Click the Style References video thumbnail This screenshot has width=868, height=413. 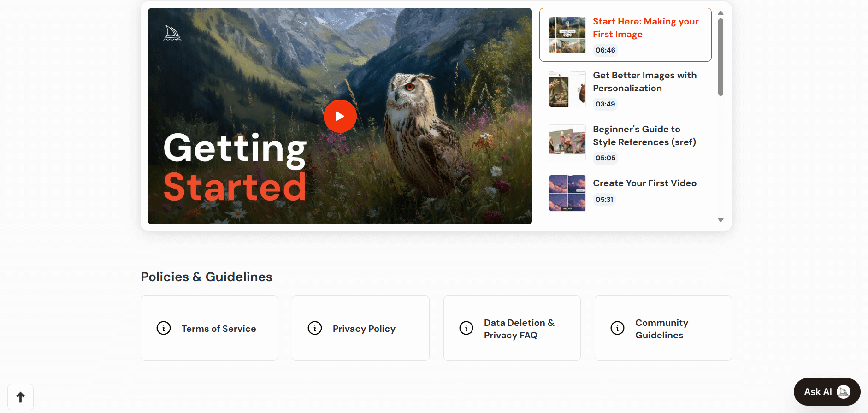coord(567,143)
